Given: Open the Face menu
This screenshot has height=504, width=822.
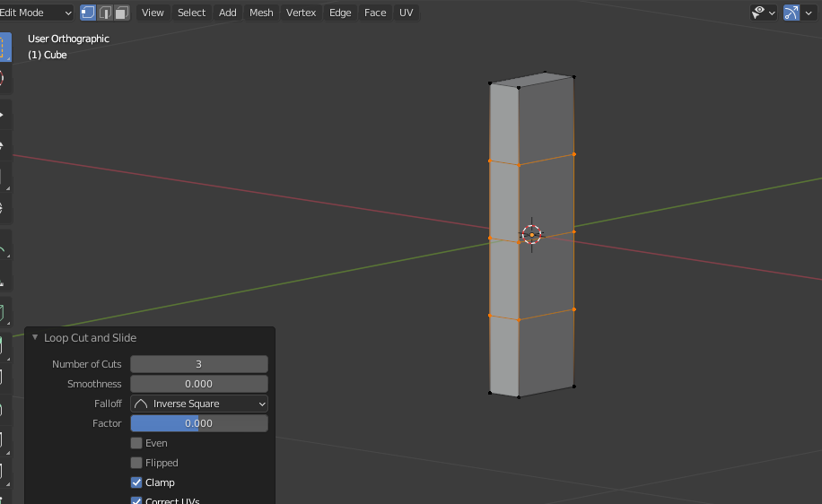Looking at the screenshot, I should pyautogui.click(x=375, y=13).
